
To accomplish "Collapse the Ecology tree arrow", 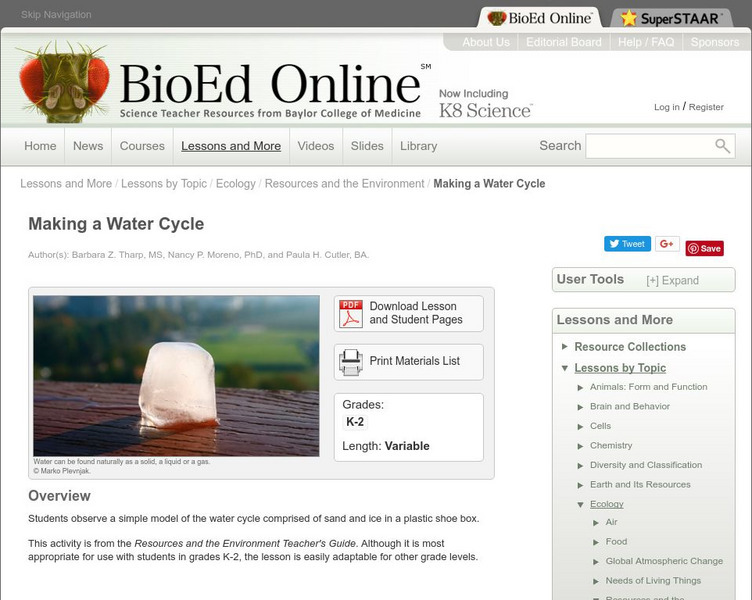I will tap(580, 505).
